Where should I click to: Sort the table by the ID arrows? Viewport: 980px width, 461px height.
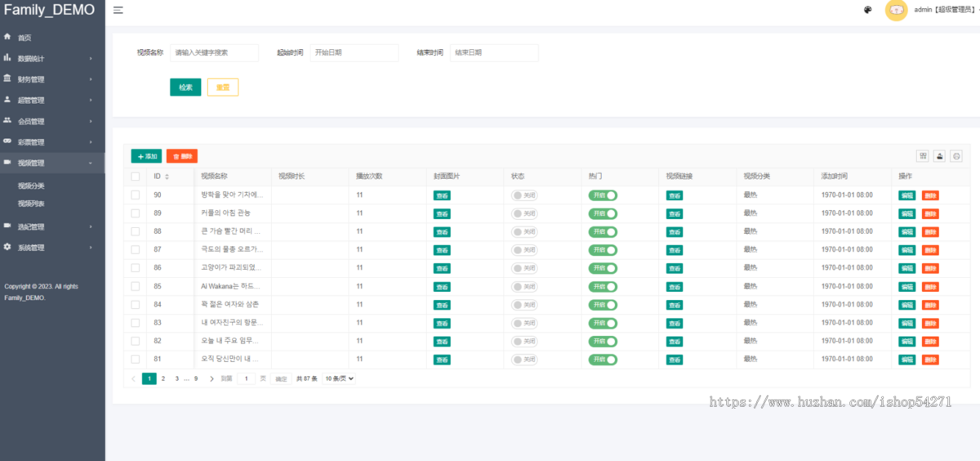[x=167, y=177]
